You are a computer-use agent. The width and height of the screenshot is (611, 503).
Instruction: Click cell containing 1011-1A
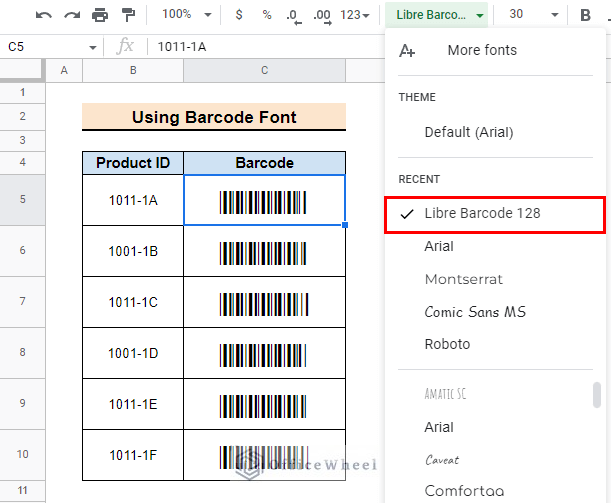coord(133,200)
